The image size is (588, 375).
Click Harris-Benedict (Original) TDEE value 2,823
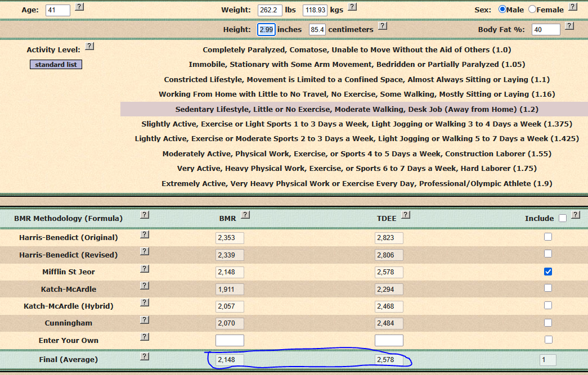(x=389, y=238)
